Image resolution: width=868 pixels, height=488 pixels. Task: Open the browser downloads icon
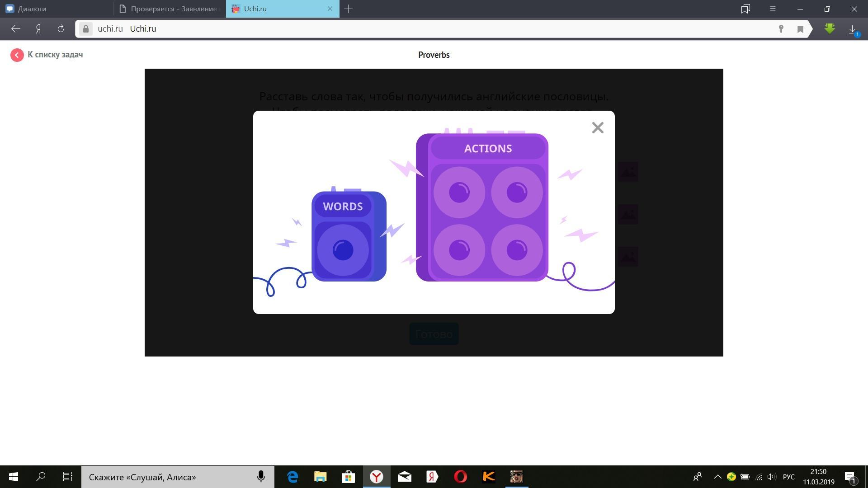point(853,30)
